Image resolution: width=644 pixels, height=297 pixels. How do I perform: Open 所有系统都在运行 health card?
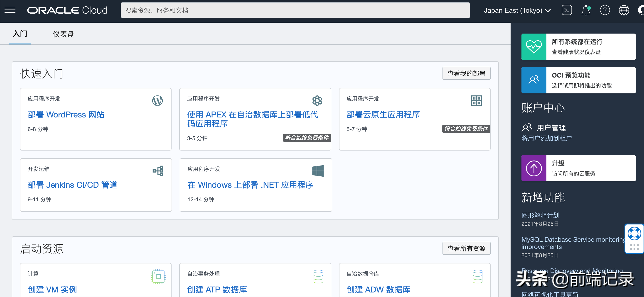coord(578,47)
